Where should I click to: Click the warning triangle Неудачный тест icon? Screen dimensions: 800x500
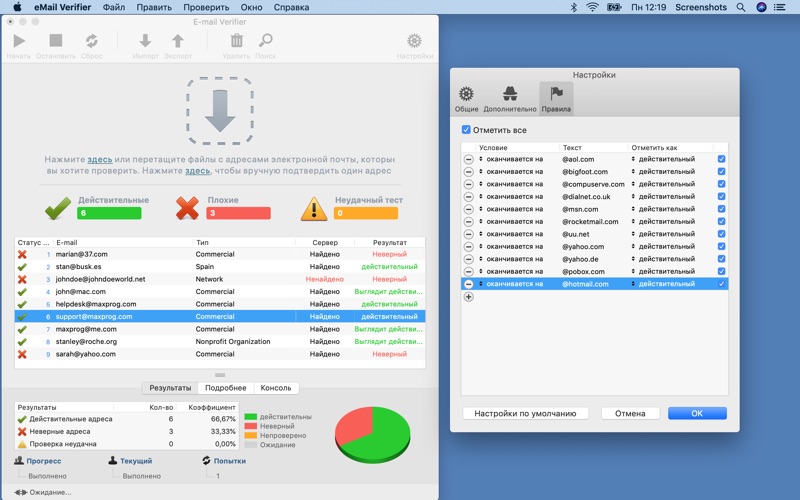pos(314,209)
